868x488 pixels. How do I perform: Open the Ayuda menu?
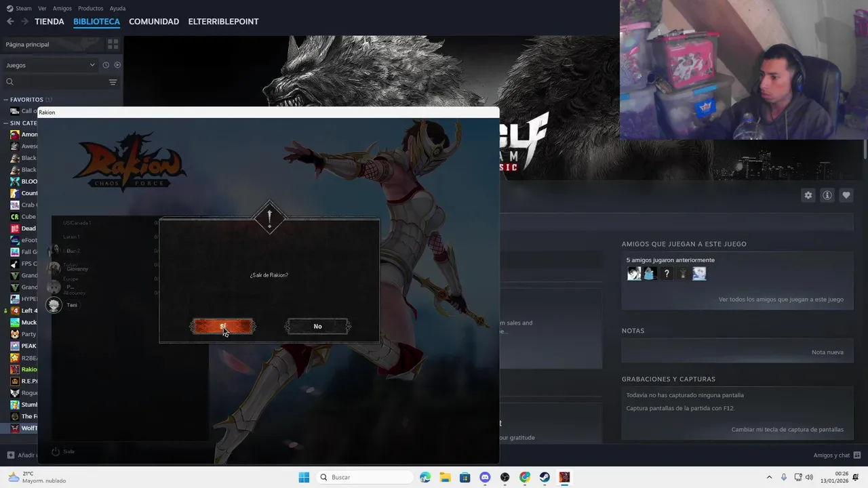coord(117,8)
